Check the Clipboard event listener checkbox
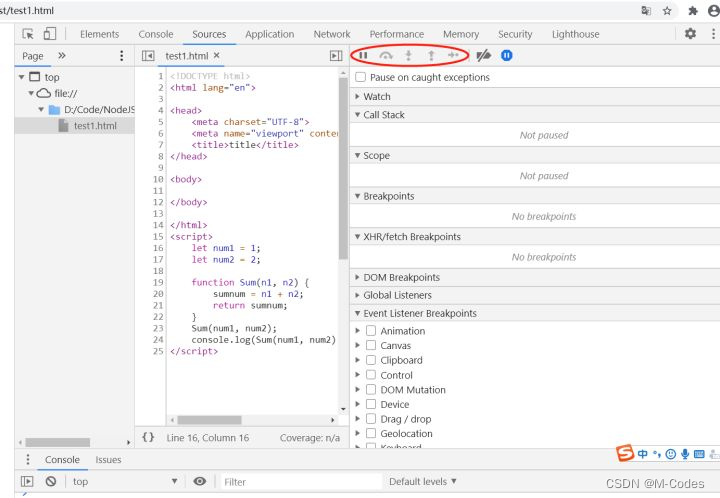720x498 pixels. tap(371, 360)
